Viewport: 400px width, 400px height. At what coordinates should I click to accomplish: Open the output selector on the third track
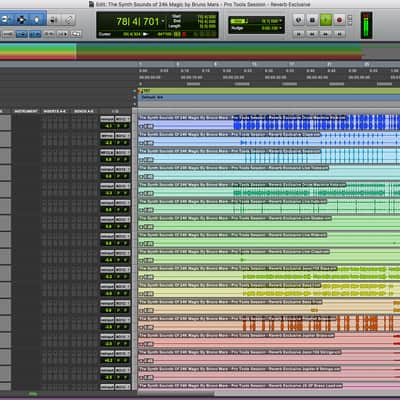pos(122,152)
